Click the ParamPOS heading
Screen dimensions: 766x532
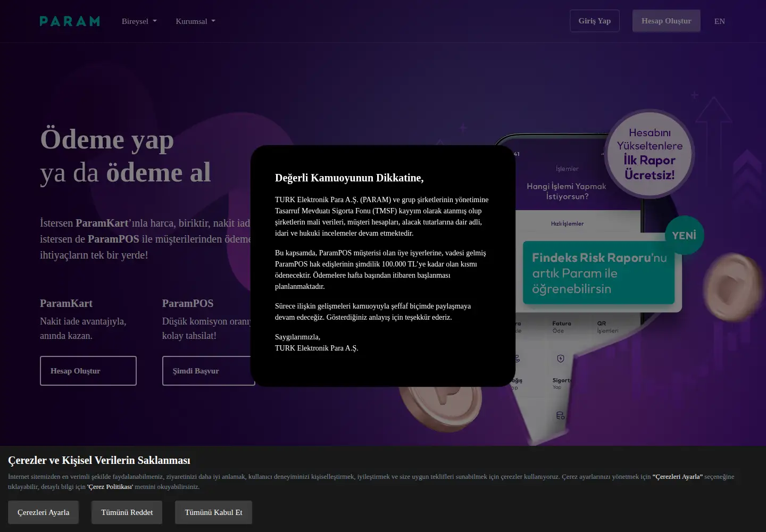click(188, 303)
